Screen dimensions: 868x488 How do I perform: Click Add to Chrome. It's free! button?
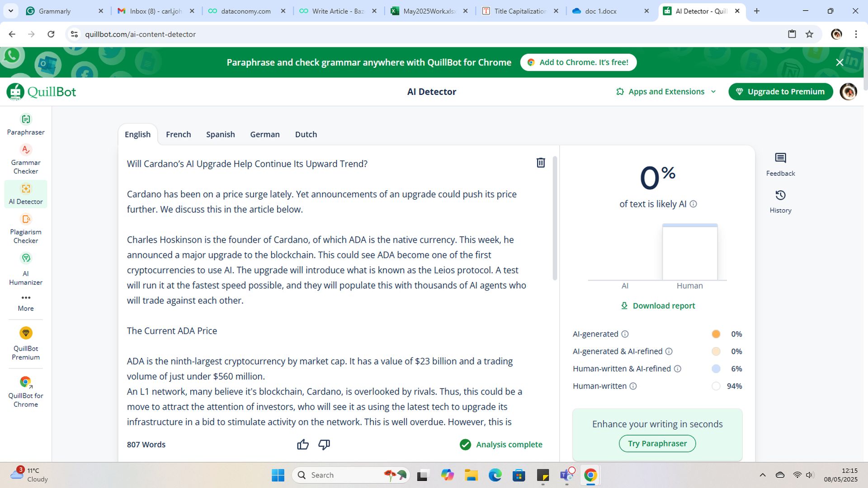[x=578, y=62]
